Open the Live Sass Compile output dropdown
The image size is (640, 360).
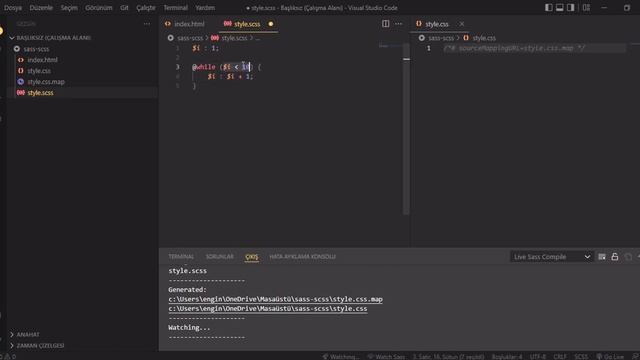point(551,257)
